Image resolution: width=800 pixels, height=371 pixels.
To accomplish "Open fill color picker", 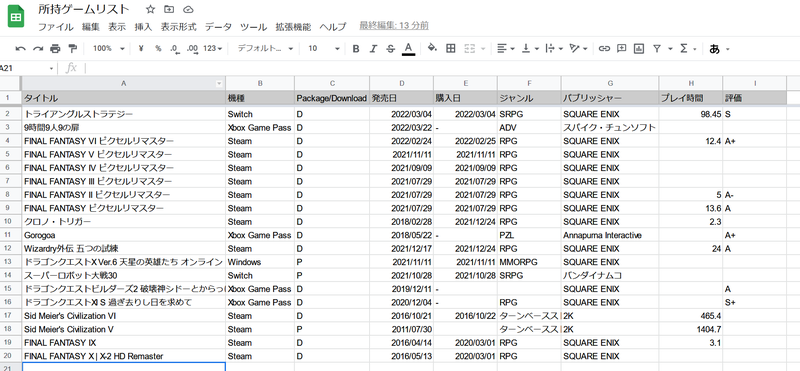I will (x=432, y=48).
